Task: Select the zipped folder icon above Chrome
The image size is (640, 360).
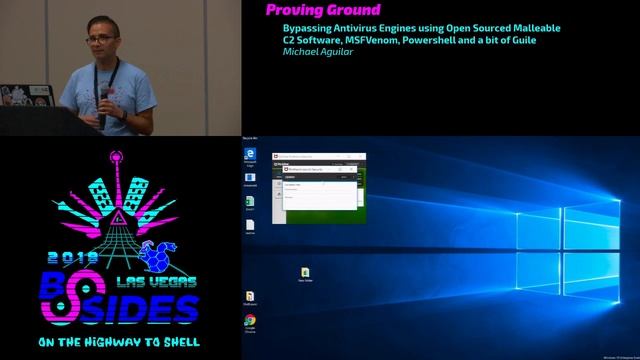Action: [250, 297]
